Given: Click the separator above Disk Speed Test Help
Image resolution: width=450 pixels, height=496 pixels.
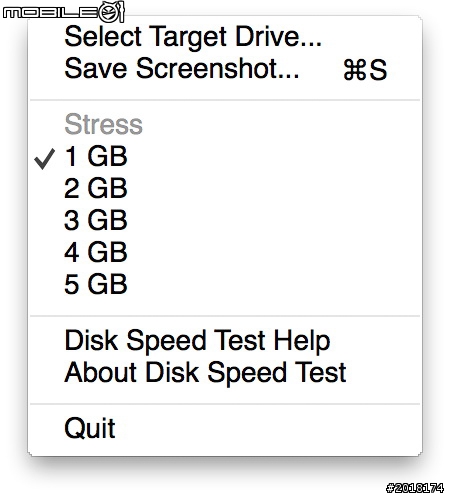Looking at the screenshot, I should 225,316.
